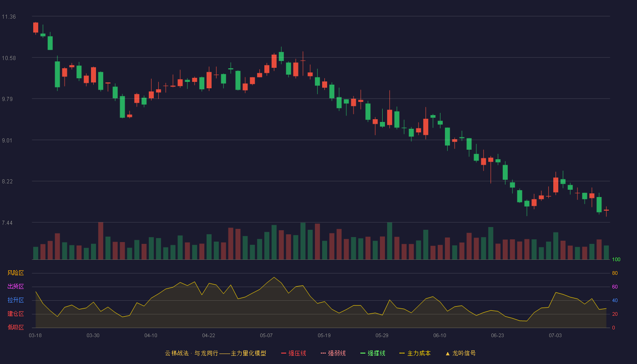
Task: Click the first red candlestick at 03-18
Action: [x=35, y=27]
